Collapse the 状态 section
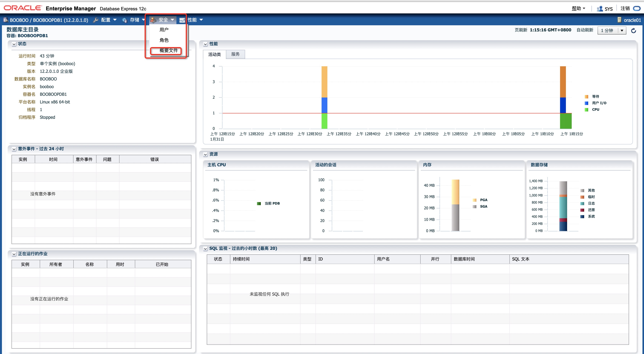644x354 pixels. click(x=14, y=44)
